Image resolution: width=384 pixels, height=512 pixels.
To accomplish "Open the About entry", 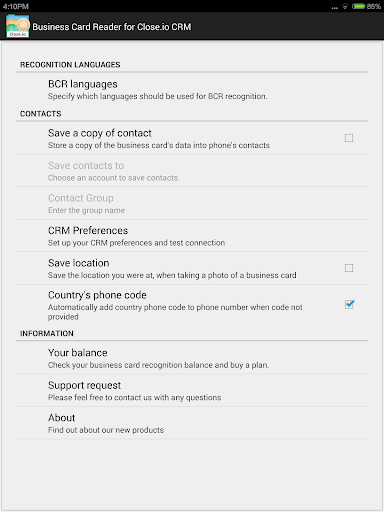I will tap(192, 423).
